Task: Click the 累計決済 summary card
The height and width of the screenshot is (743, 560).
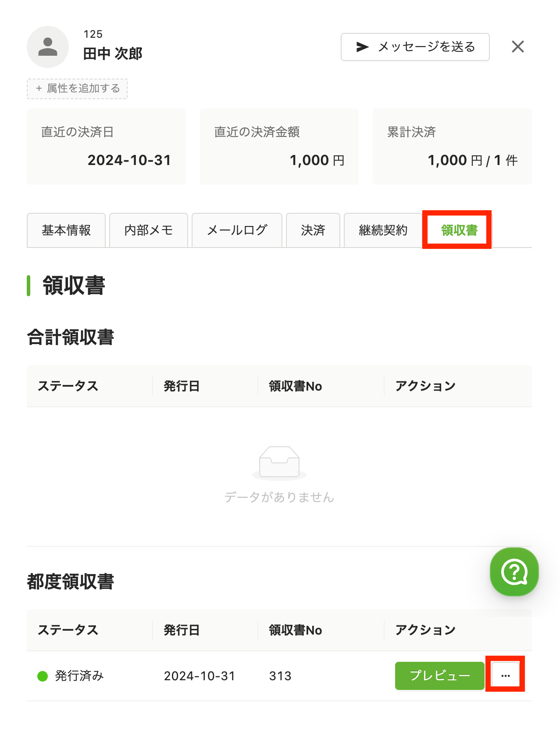Action: tap(452, 147)
